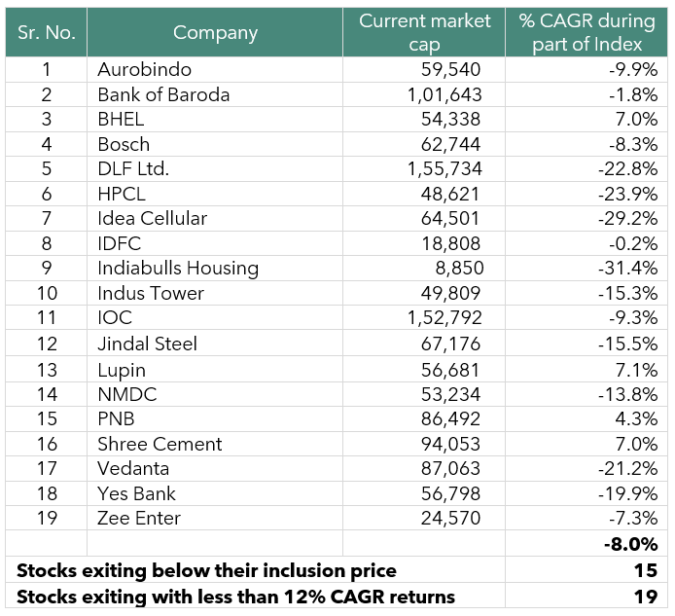The width and height of the screenshot is (675, 616).
Task: Click Indiabulls Housing market cap 8,850
Action: click(x=459, y=268)
